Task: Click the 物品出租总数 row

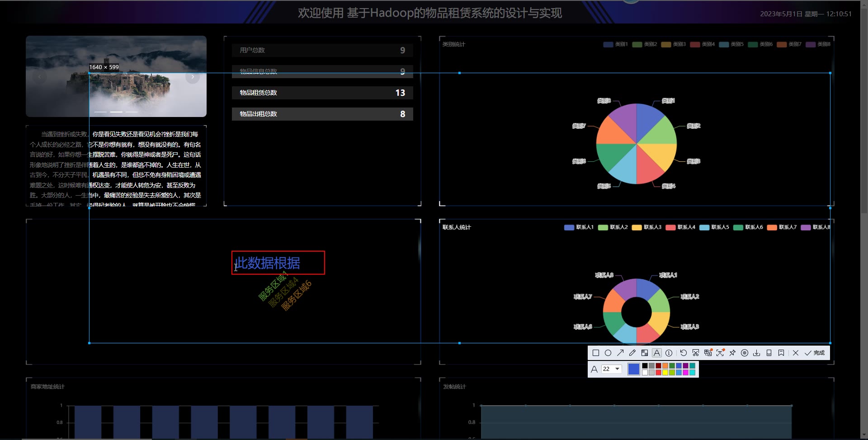Action: 322,114
